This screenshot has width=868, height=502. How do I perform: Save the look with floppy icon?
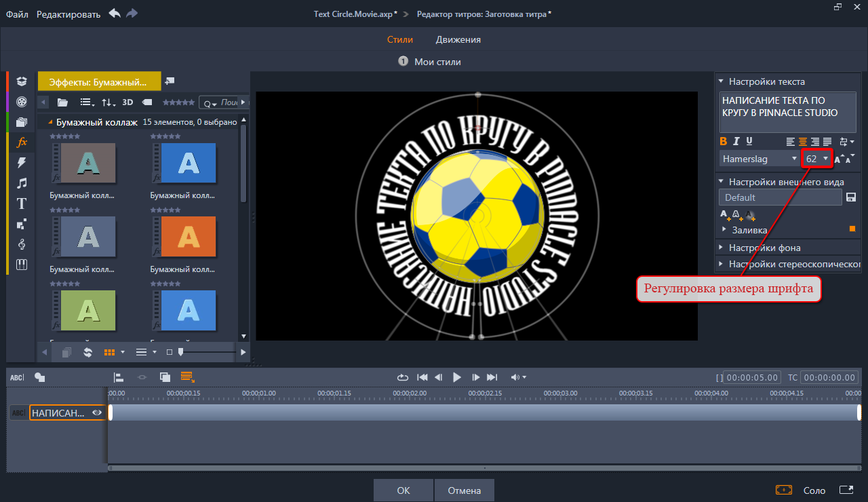[852, 197]
